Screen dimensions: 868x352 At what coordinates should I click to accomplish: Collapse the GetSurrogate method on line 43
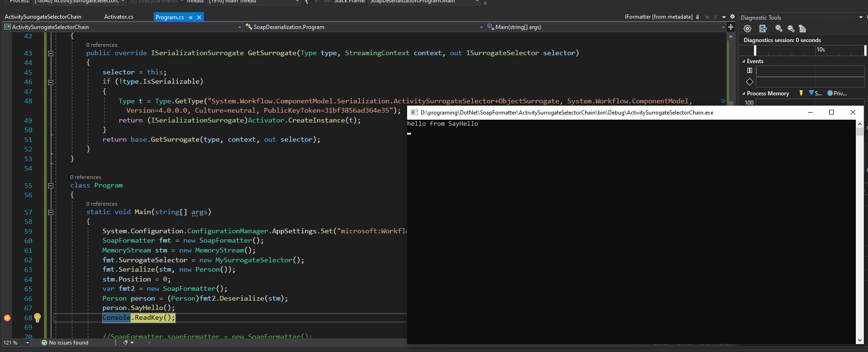click(50, 53)
